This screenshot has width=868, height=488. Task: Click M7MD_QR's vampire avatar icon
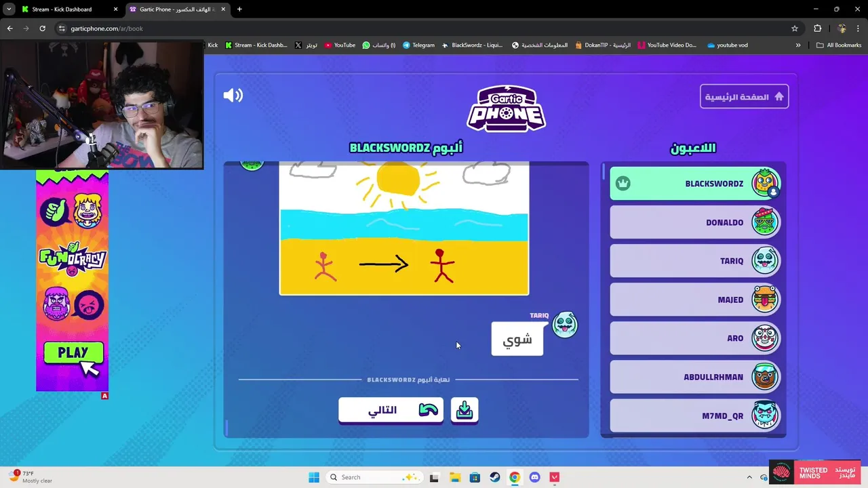tap(765, 415)
